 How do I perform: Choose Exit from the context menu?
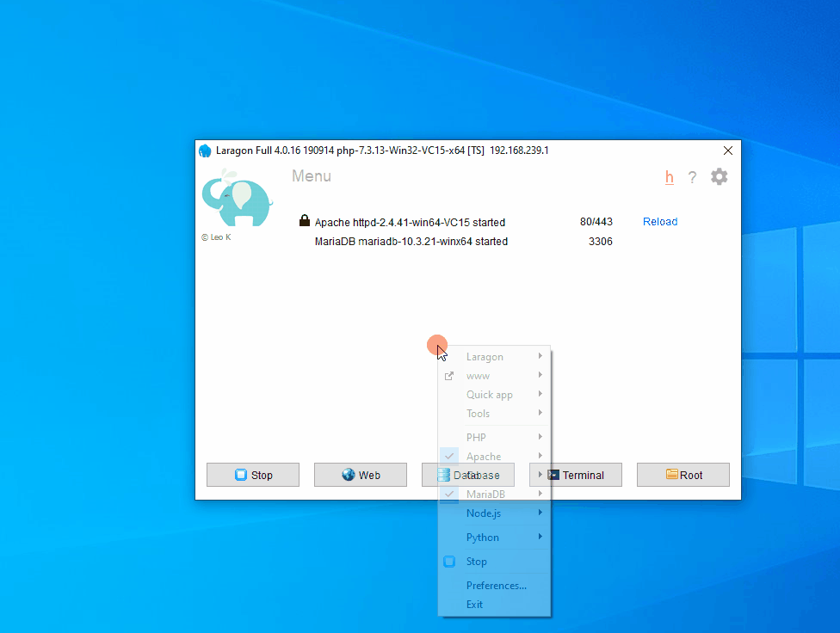pos(495,604)
